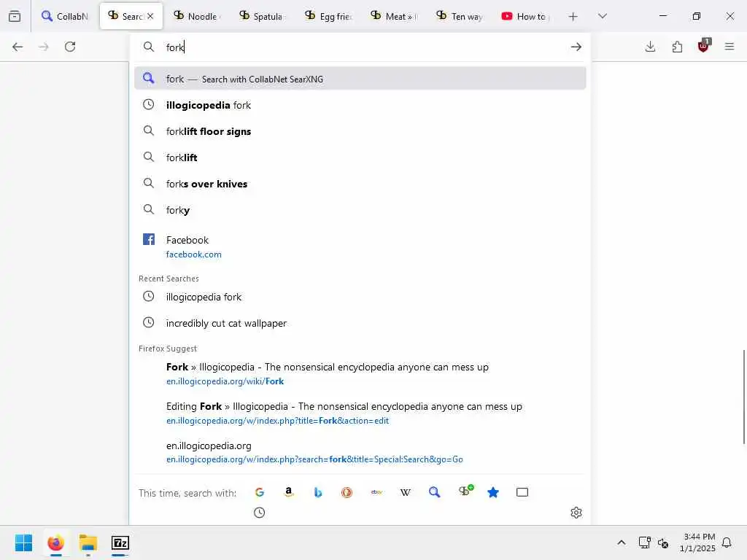Open the Extensions puzzle icon

click(677, 47)
